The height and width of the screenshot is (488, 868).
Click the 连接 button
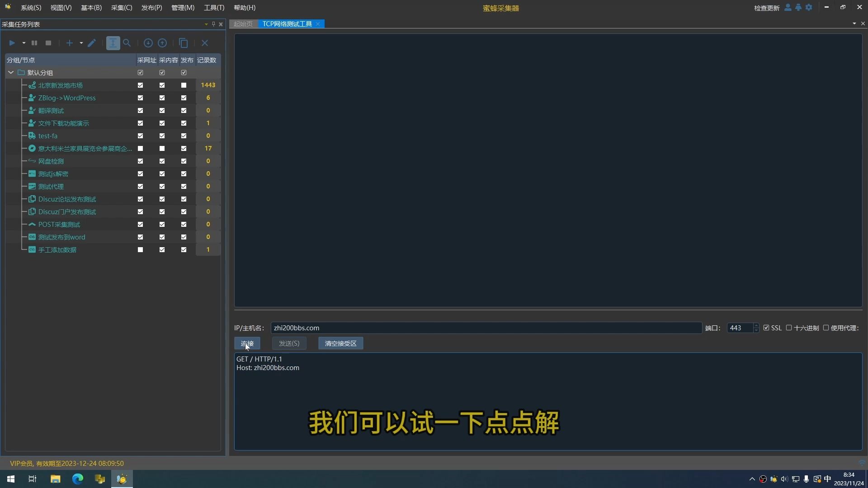click(247, 343)
